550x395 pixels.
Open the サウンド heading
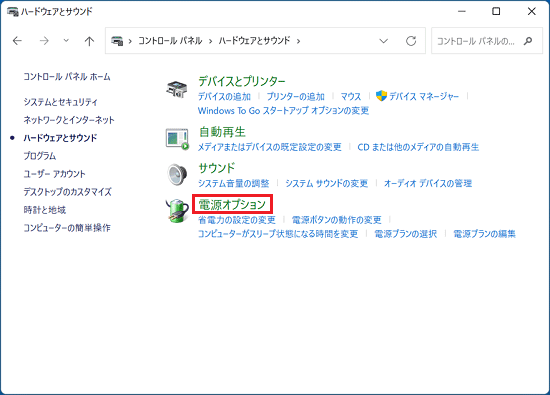[x=217, y=168]
